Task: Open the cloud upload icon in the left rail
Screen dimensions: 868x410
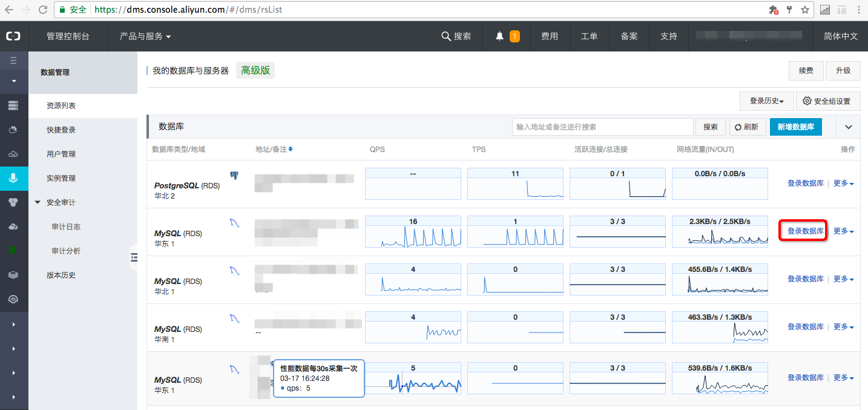Action: point(13,226)
